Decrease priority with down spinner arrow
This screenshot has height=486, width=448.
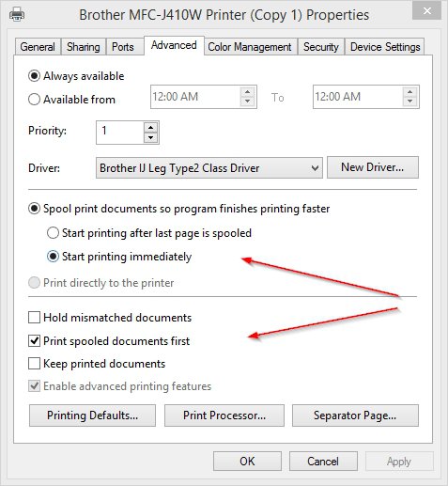pyautogui.click(x=151, y=138)
